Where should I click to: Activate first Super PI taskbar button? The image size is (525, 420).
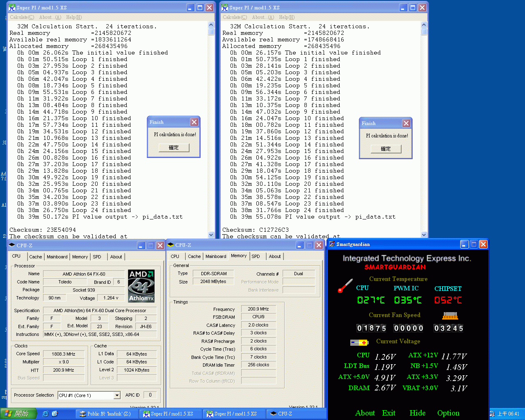tap(171, 414)
